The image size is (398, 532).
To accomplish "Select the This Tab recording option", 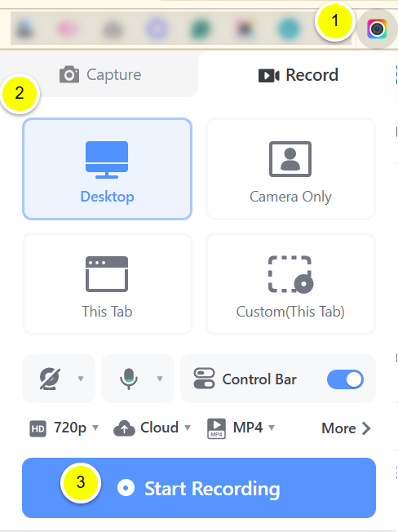I will (x=107, y=284).
